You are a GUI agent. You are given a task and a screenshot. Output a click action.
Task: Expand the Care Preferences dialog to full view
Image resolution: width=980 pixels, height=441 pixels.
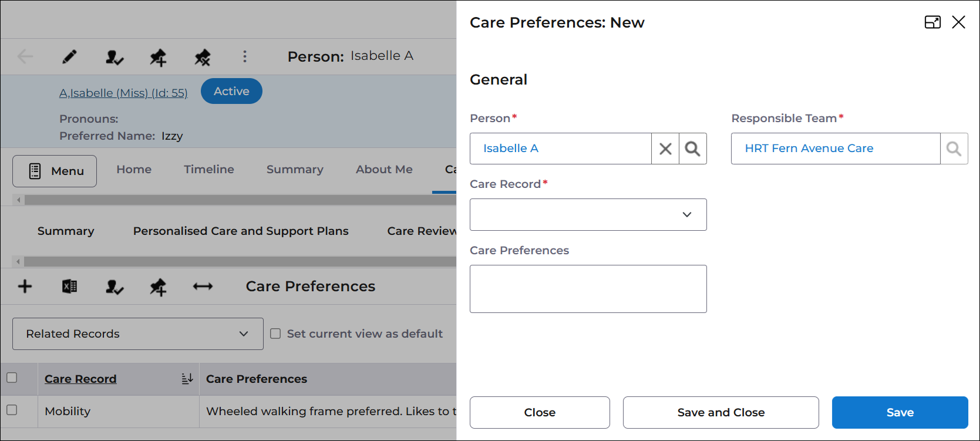[932, 22]
